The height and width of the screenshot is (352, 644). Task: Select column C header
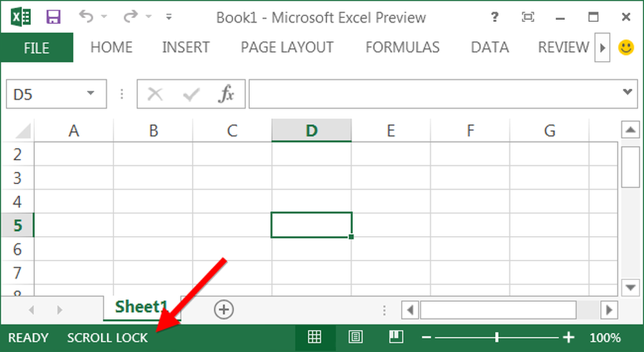pos(232,131)
